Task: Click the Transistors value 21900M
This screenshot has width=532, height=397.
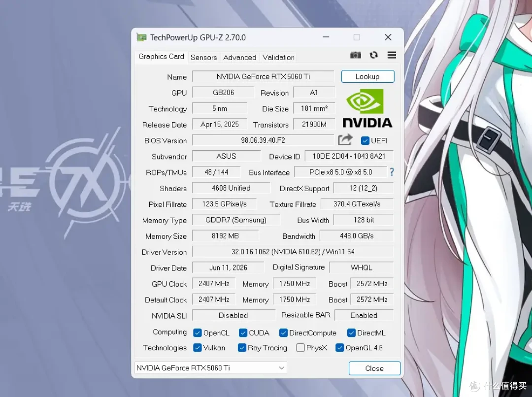Action: tap(314, 124)
